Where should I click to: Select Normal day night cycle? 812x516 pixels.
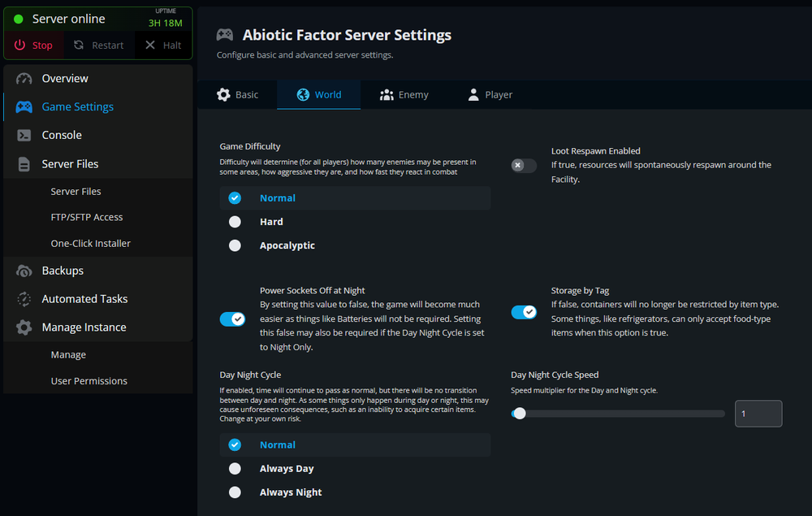pyautogui.click(x=356, y=445)
